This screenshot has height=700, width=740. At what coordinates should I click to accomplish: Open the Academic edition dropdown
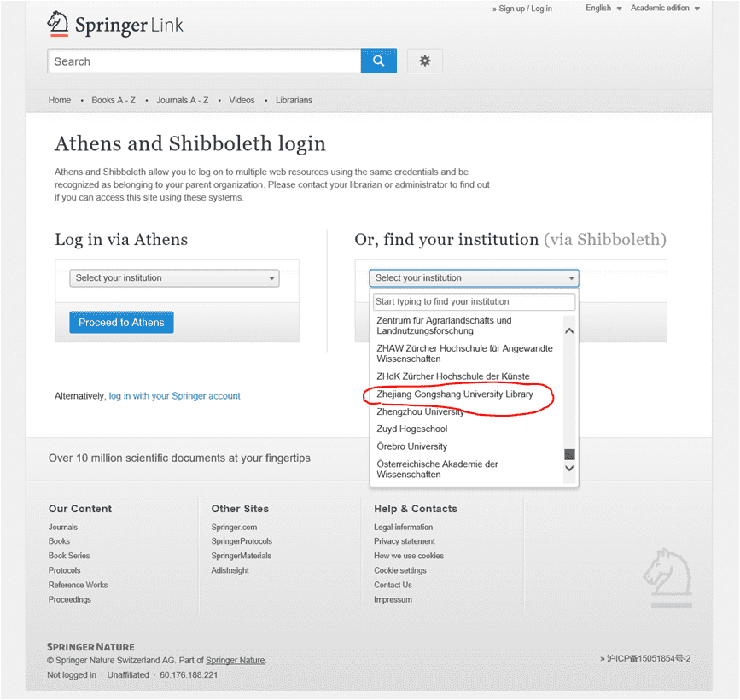point(665,9)
